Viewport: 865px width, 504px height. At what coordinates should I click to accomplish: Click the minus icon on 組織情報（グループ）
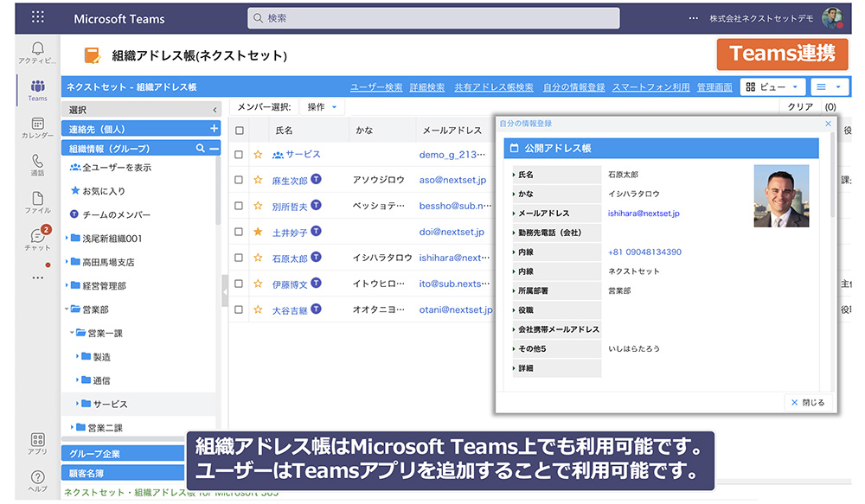214,149
